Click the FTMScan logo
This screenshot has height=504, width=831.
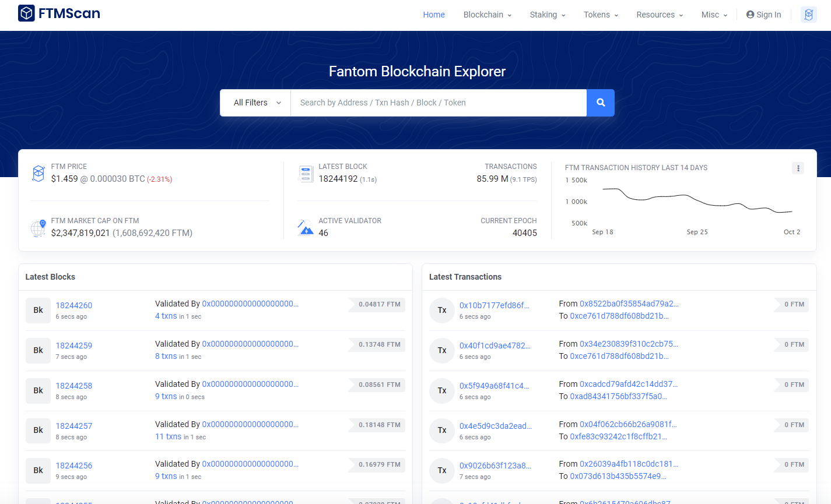click(x=59, y=13)
